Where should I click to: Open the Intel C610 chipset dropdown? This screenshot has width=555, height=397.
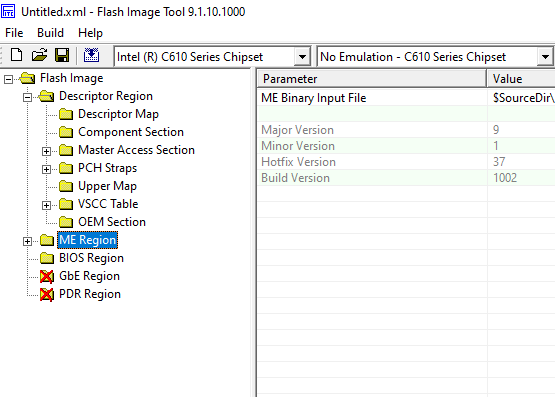[x=302, y=57]
